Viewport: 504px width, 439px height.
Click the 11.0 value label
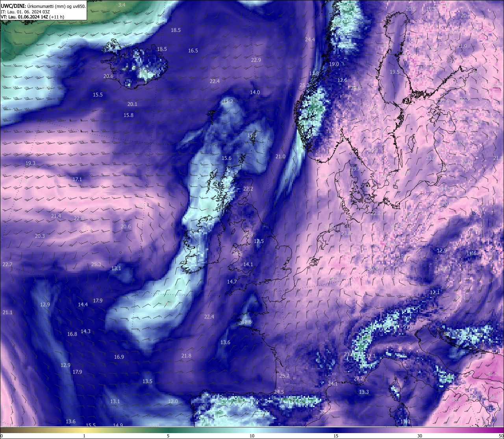click(405, 421)
